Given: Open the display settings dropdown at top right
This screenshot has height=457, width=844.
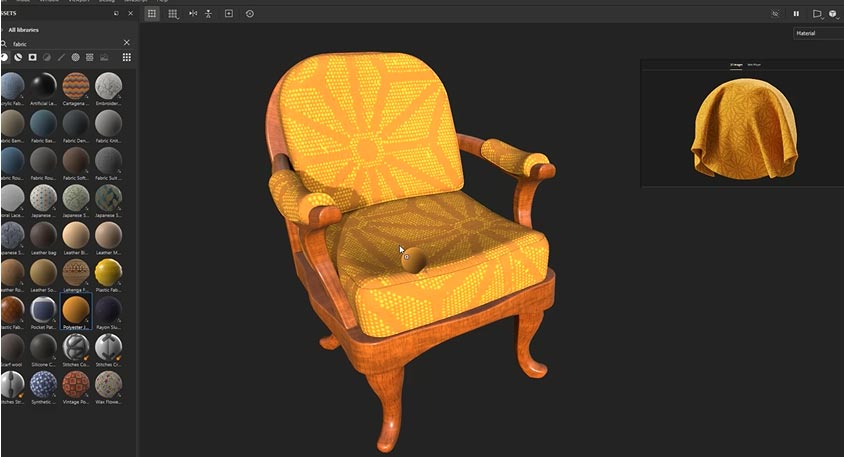Looking at the screenshot, I should tap(833, 14).
